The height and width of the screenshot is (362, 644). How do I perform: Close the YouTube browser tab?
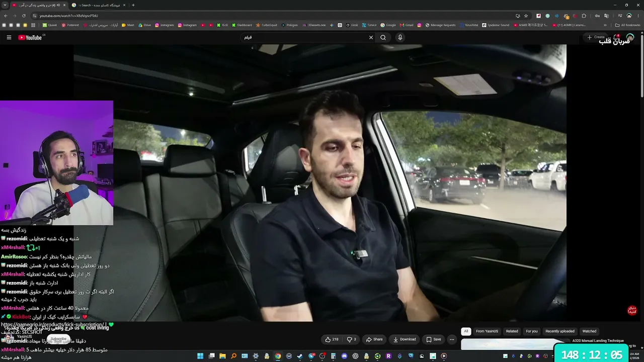pyautogui.click(x=64, y=5)
